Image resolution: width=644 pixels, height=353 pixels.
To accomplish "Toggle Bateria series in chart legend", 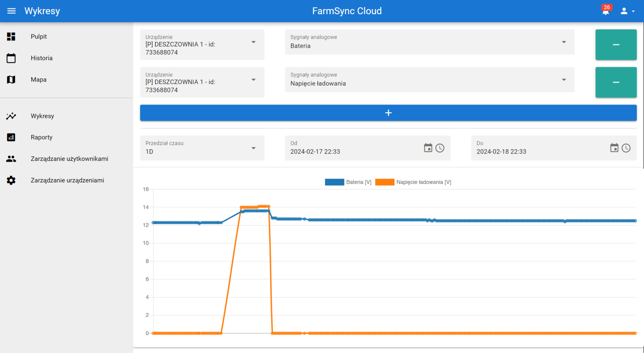I will [x=348, y=182].
